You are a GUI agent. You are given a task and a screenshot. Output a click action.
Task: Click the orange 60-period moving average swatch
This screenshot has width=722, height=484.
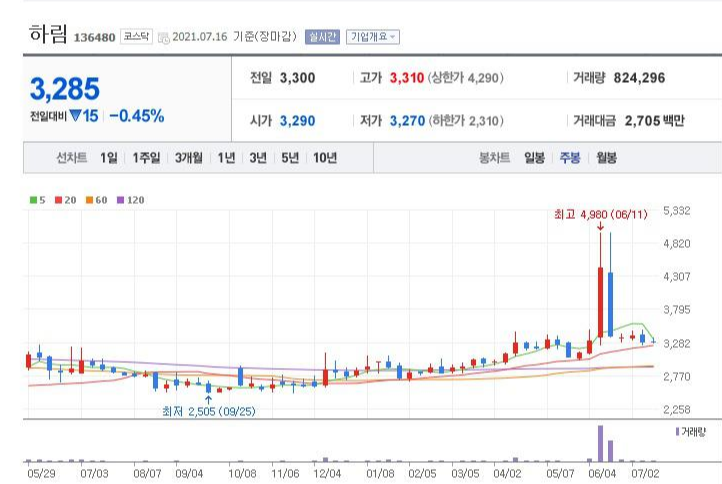89,200
